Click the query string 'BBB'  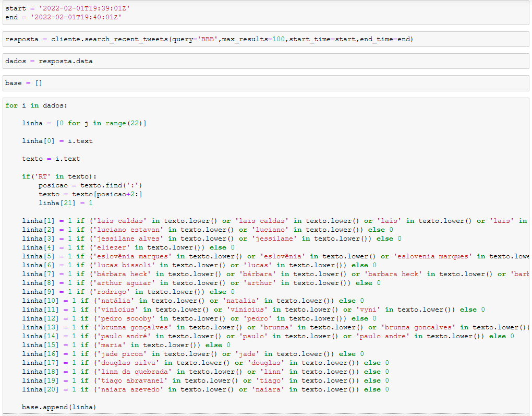(x=207, y=39)
